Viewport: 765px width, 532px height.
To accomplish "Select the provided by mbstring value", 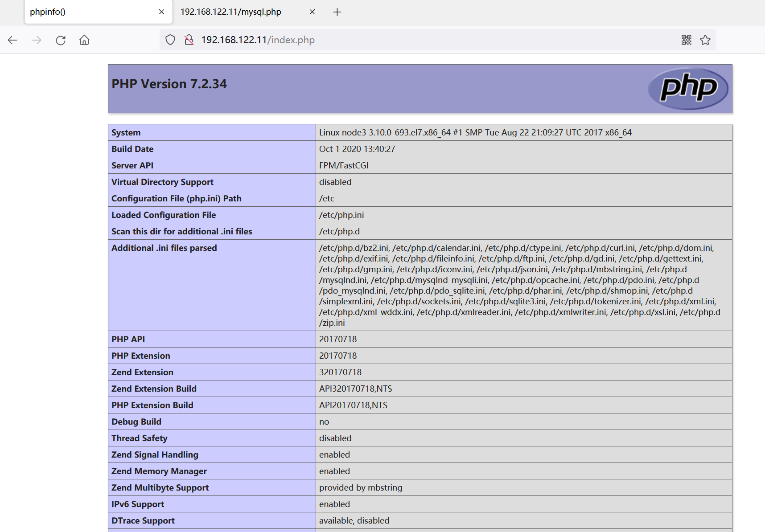I will [x=361, y=487].
